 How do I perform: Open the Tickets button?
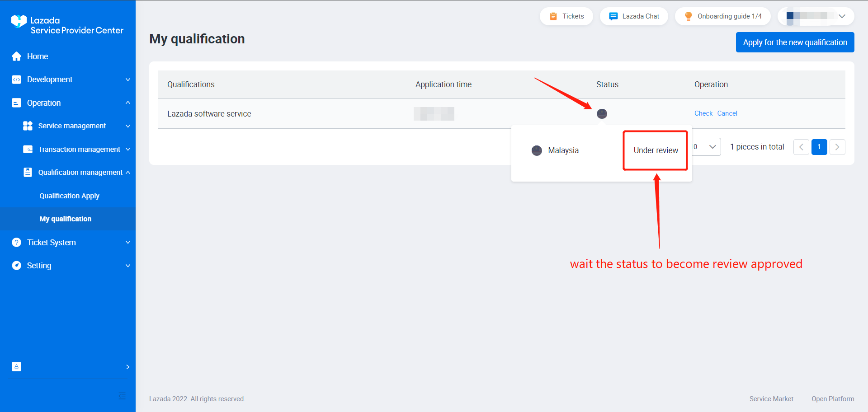tap(566, 16)
